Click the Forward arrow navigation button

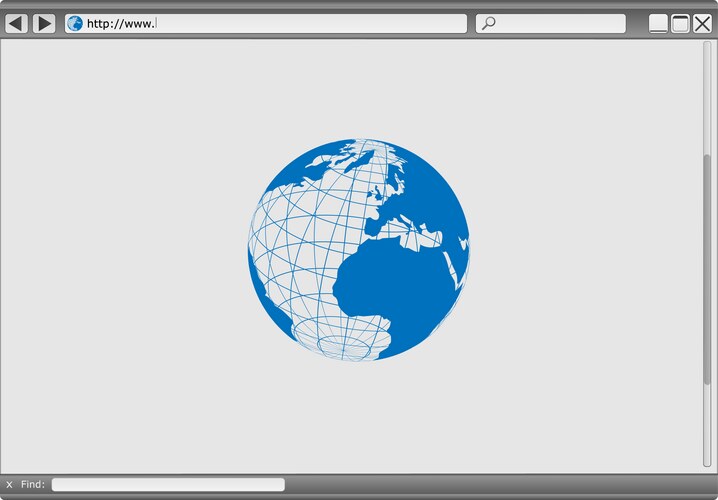coord(44,23)
